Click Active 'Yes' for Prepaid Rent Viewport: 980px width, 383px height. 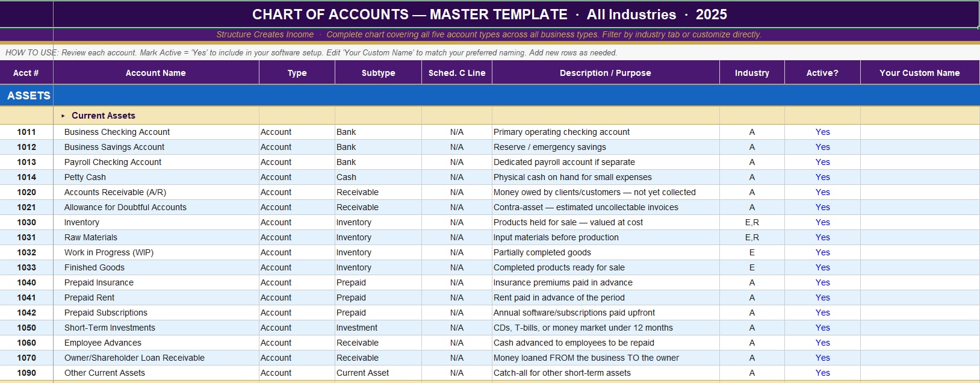pyautogui.click(x=822, y=297)
